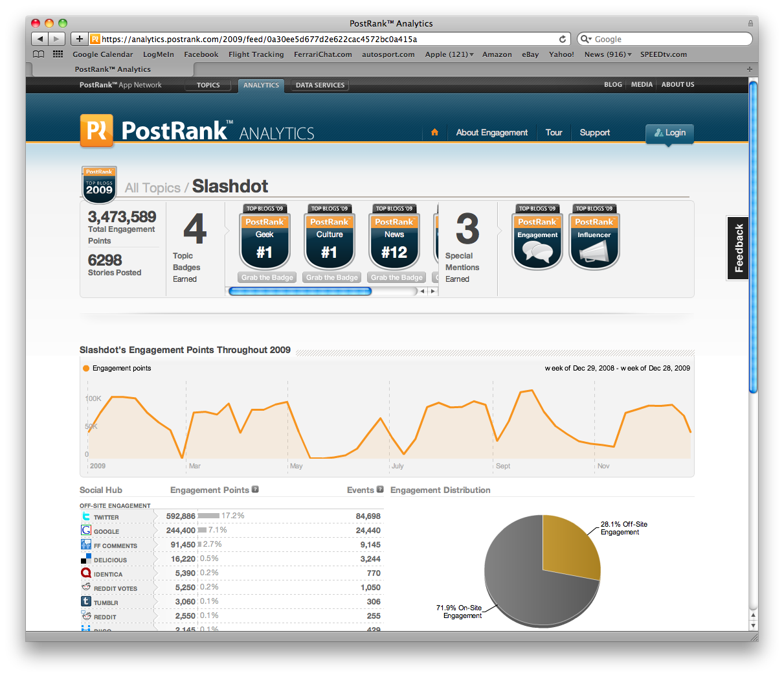
Task: Open the All Topics breadcrumb link
Action: point(152,188)
